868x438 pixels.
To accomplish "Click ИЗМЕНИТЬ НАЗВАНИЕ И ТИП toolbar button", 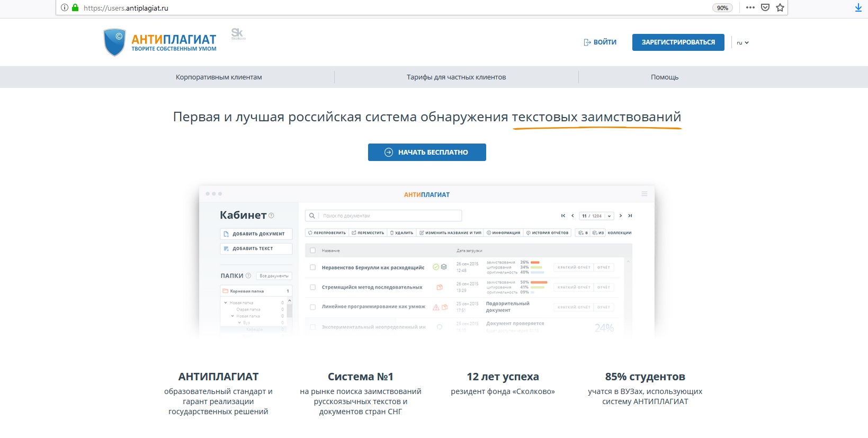I will [450, 233].
